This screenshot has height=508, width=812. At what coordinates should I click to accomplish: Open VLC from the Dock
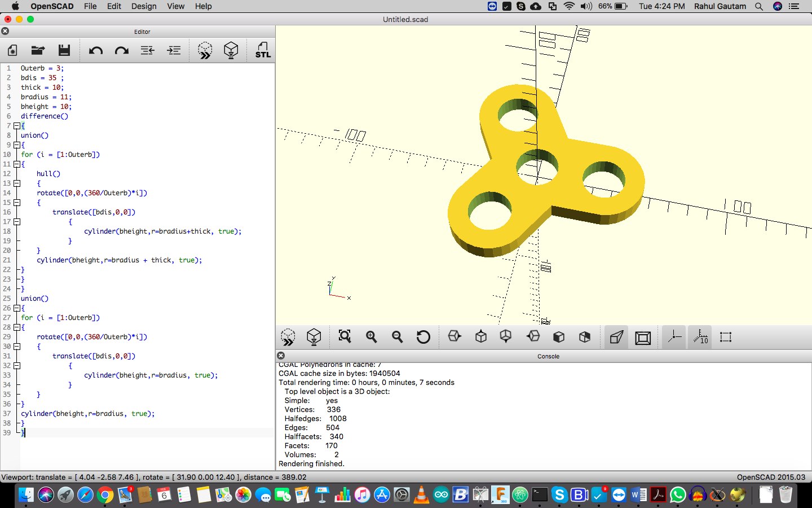(x=421, y=495)
